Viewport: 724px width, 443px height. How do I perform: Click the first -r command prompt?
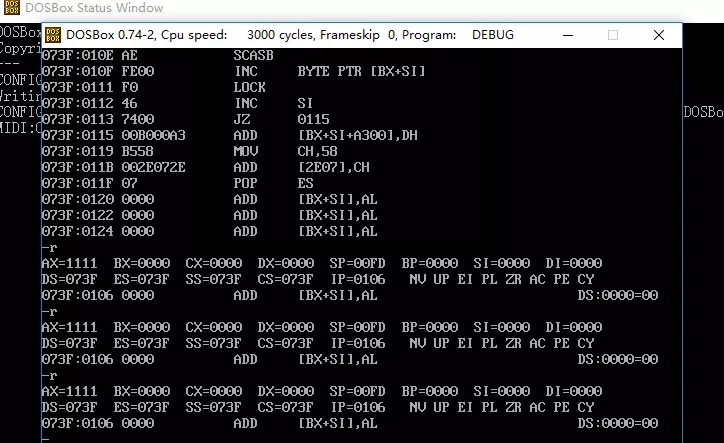coord(47,247)
